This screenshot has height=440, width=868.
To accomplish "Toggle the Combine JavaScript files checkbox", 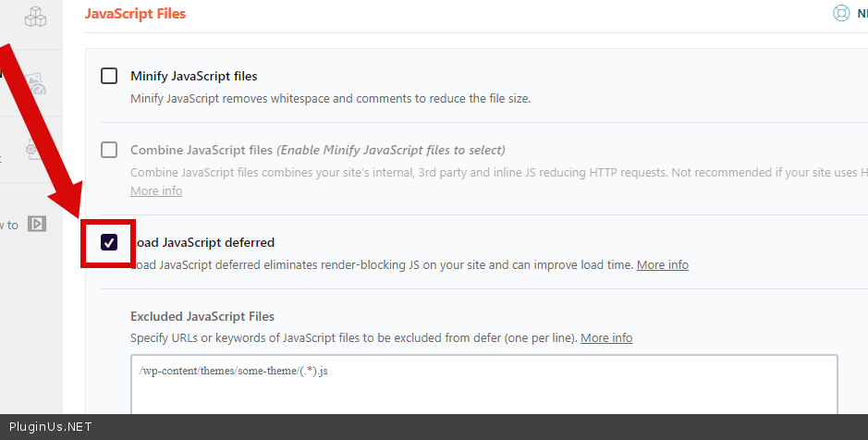I will coord(109,150).
